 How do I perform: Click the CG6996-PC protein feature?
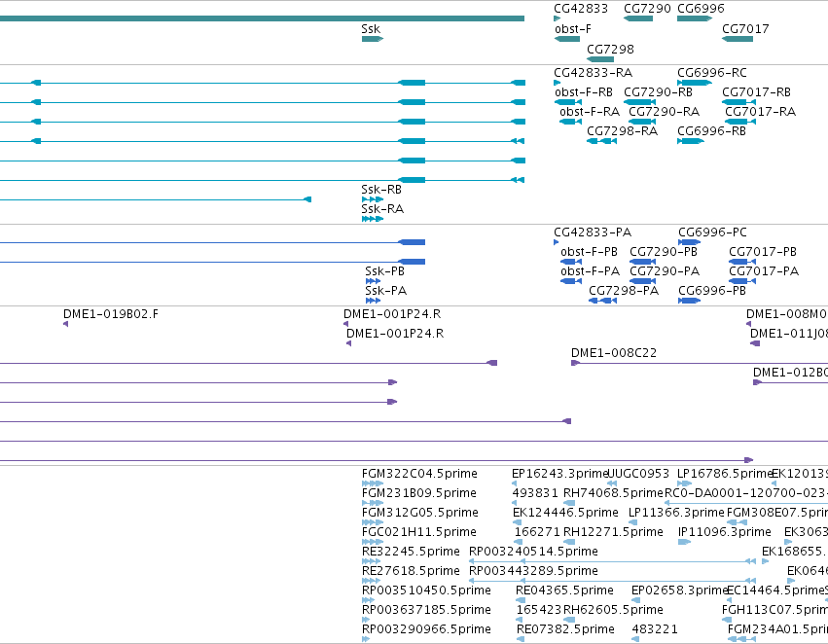click(x=689, y=242)
